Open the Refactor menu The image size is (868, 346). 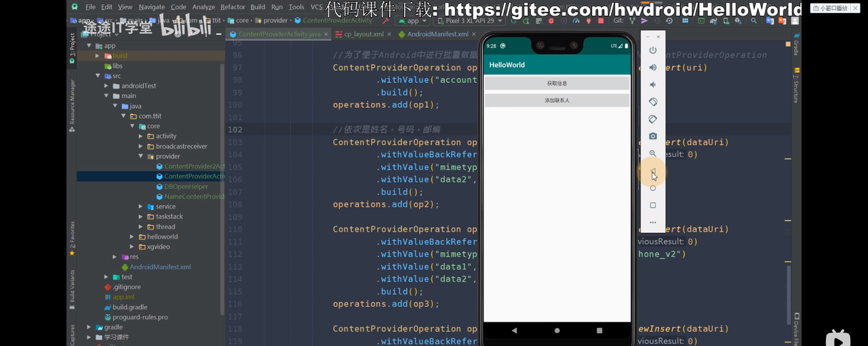pos(233,7)
